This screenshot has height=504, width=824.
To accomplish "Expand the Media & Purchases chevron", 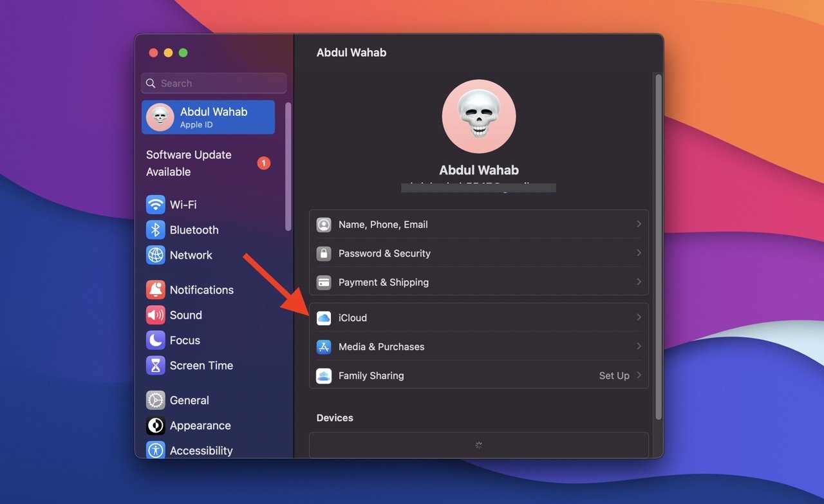I will click(639, 346).
